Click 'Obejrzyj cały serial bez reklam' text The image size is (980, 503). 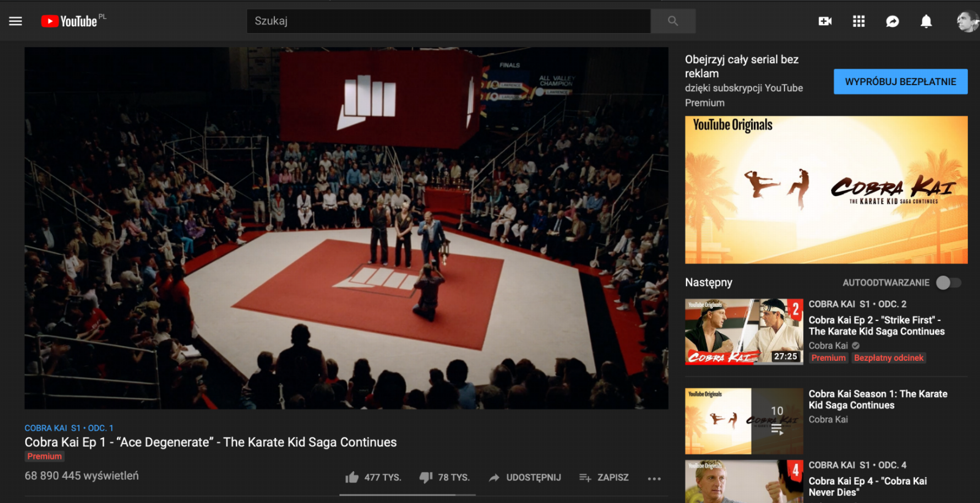(x=742, y=66)
